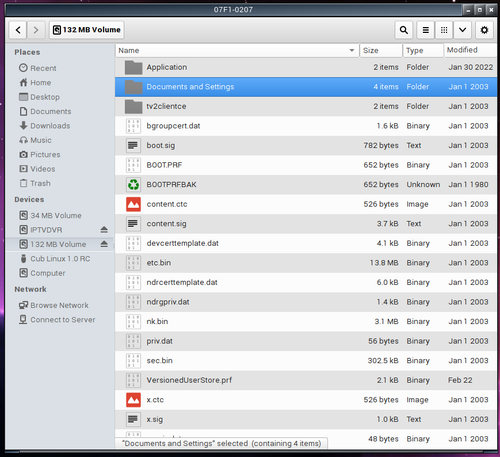Click the 13.8 MB size value
500x457 pixels.
point(384,263)
